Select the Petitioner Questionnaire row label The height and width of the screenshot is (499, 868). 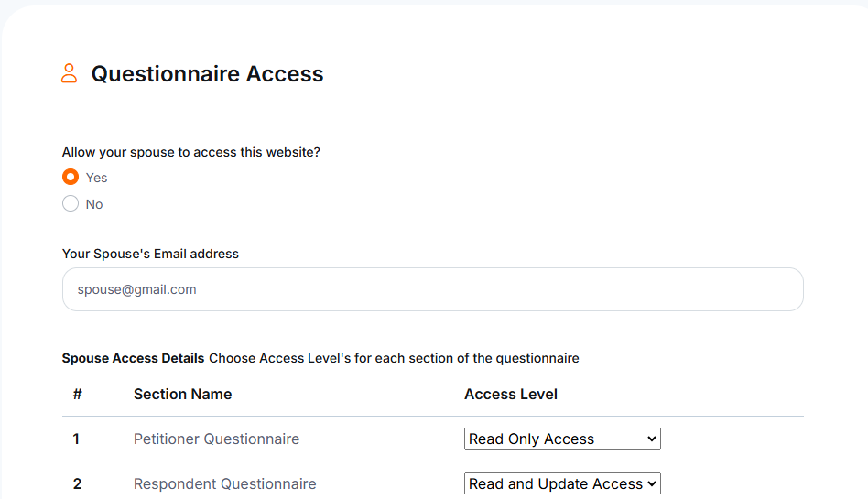216,439
